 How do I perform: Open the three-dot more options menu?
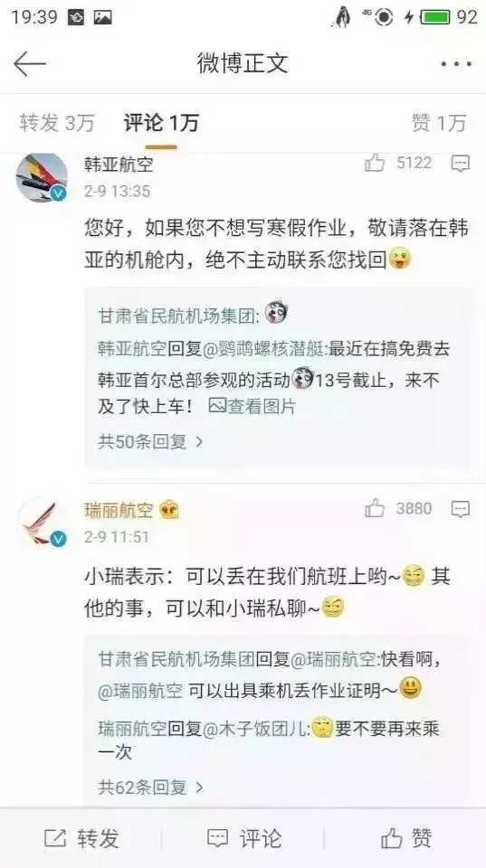click(x=457, y=65)
